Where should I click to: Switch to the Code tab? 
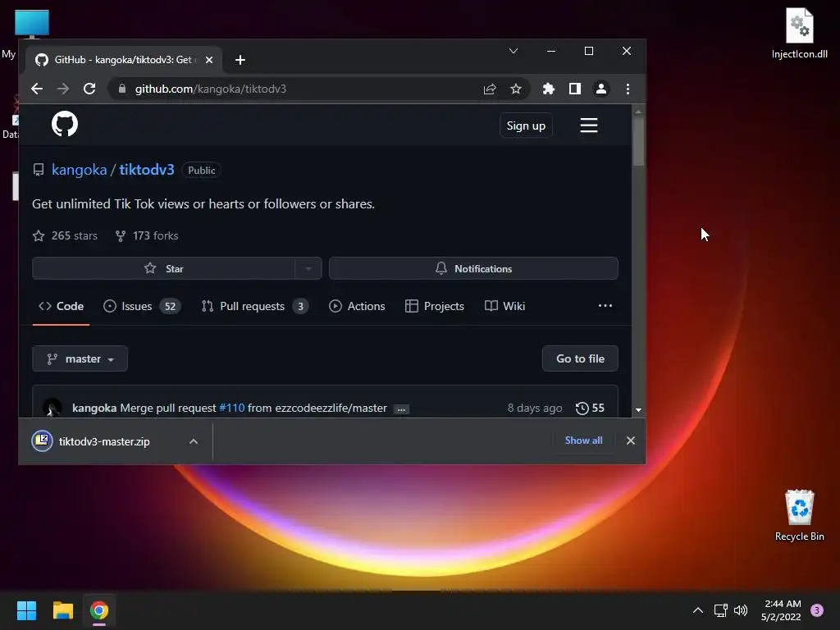coord(61,307)
